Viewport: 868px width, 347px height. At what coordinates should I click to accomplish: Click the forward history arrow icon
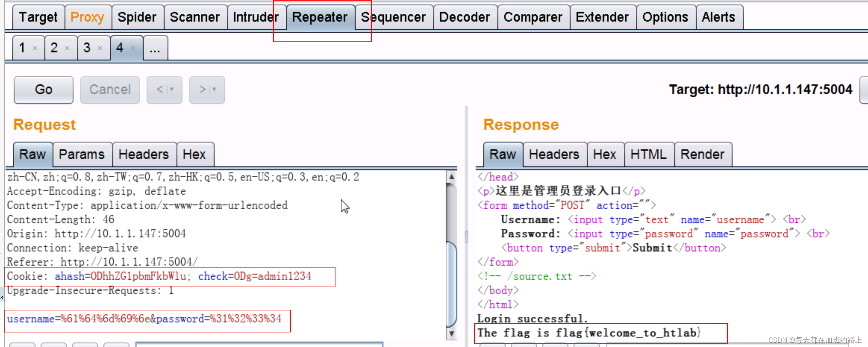(203, 90)
